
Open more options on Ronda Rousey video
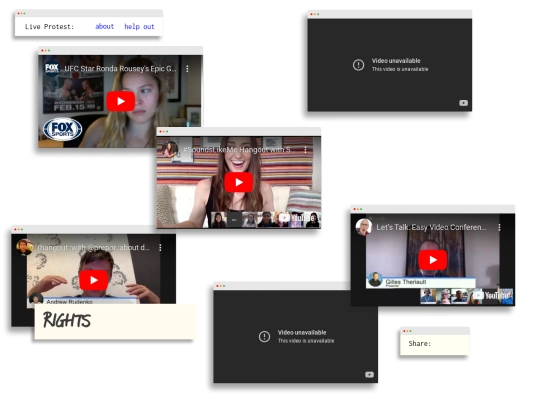click(x=187, y=69)
